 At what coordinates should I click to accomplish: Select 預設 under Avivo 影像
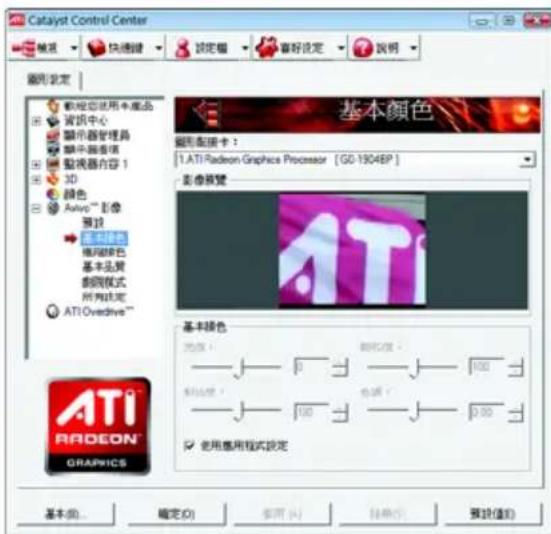(93, 223)
